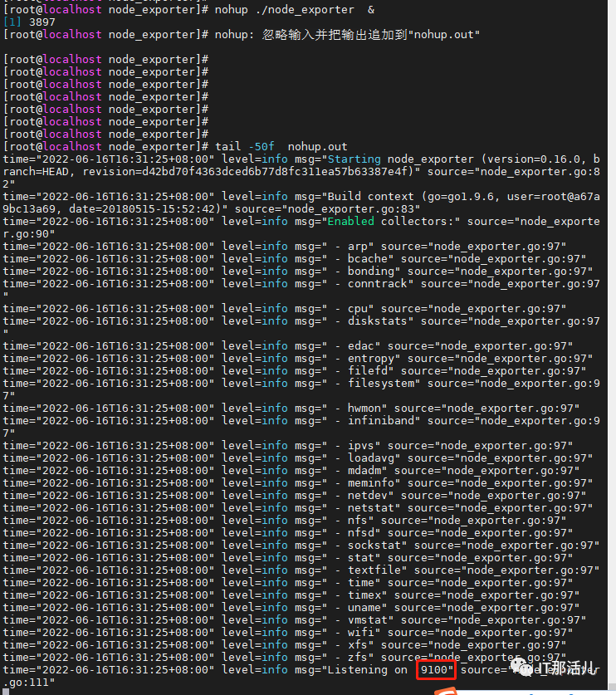Click the "bcache" collector name
Viewport: 616px width, 695px height.
click(368, 258)
